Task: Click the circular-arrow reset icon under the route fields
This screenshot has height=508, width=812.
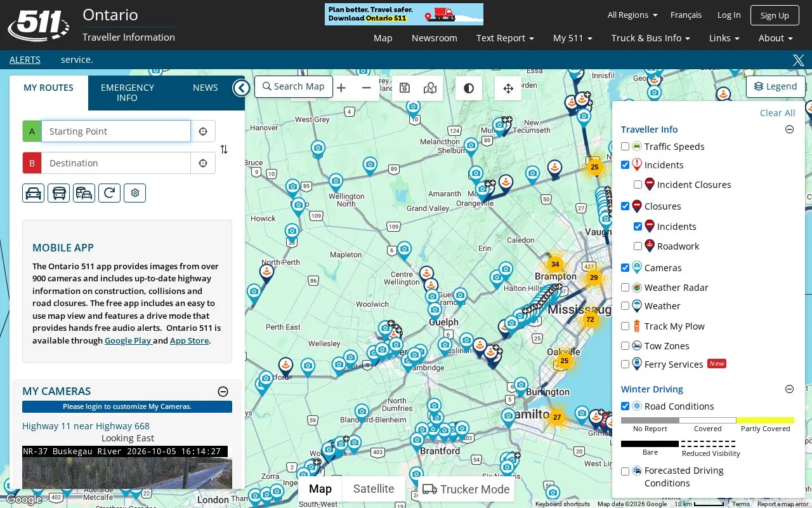Action: pyautogui.click(x=110, y=193)
